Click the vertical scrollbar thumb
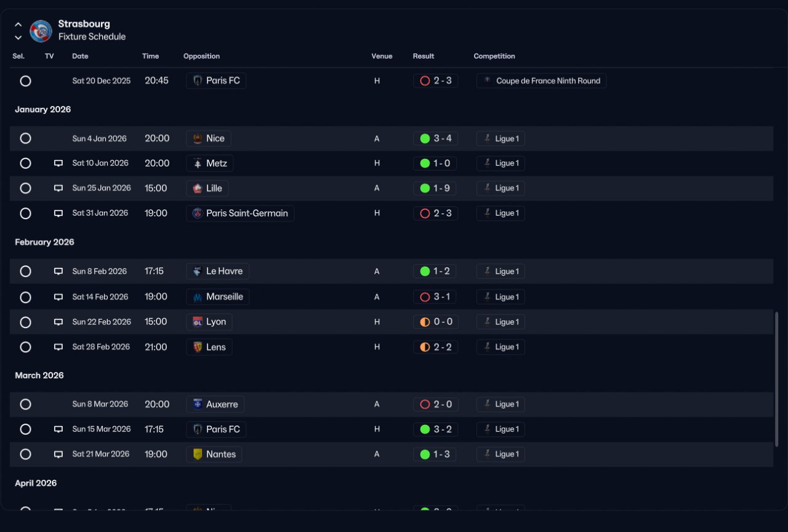This screenshot has height=532, width=788. pos(777,379)
